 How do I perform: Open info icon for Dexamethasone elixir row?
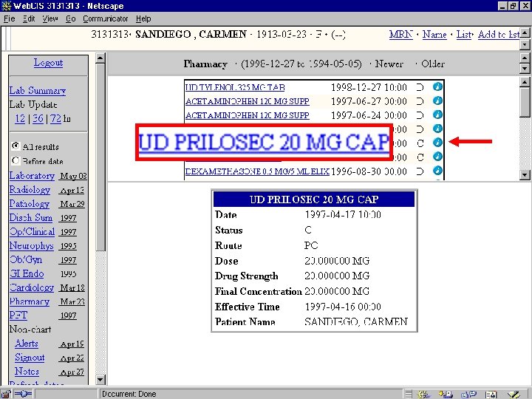437,171
